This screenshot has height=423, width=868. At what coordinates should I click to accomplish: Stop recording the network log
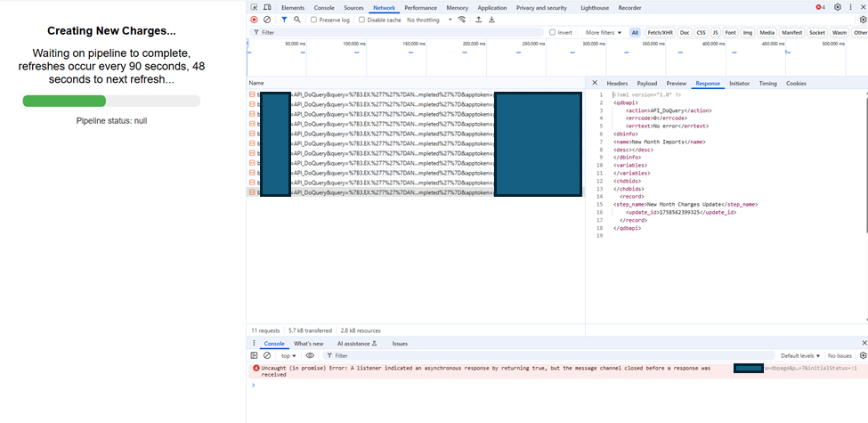tap(254, 20)
